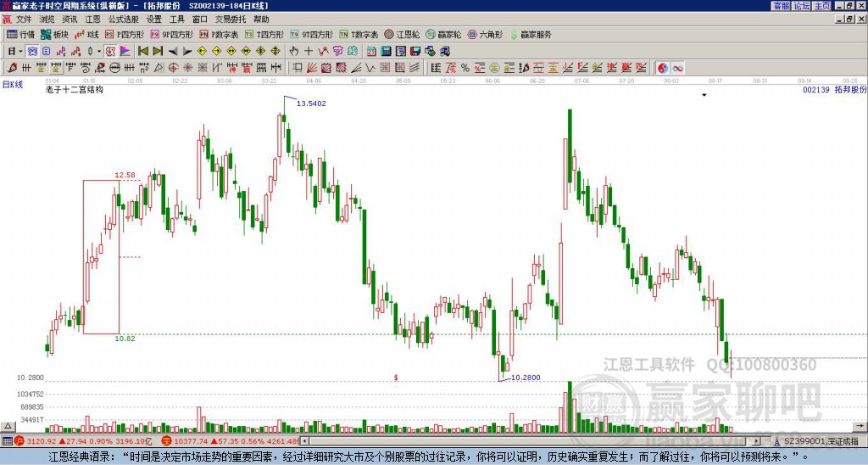
Task: Click the 客服 customer service button
Action: [x=781, y=6]
